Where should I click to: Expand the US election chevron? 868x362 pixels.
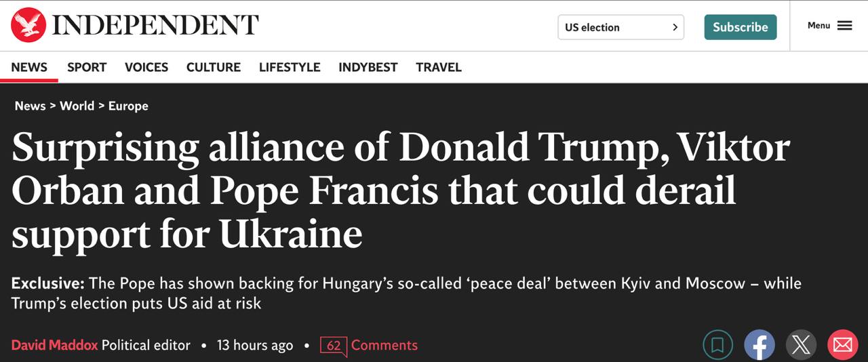pyautogui.click(x=675, y=27)
